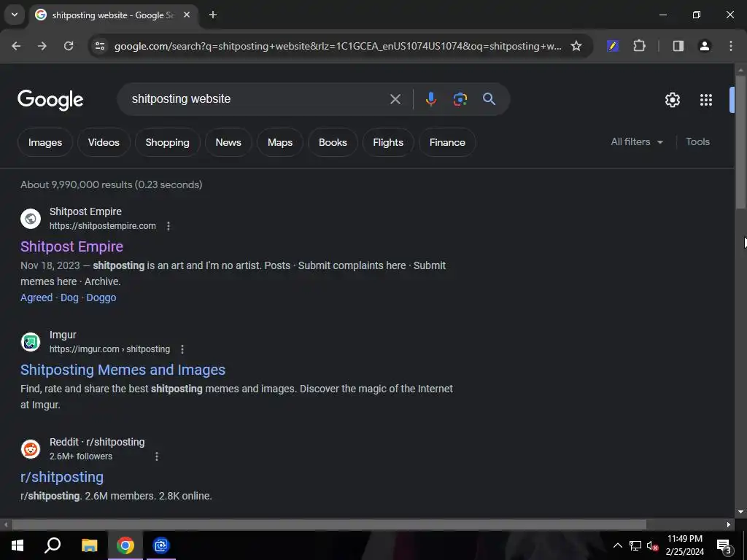The height and width of the screenshot is (560, 747).
Task: Expand the All filters dropdown
Action: tap(636, 142)
